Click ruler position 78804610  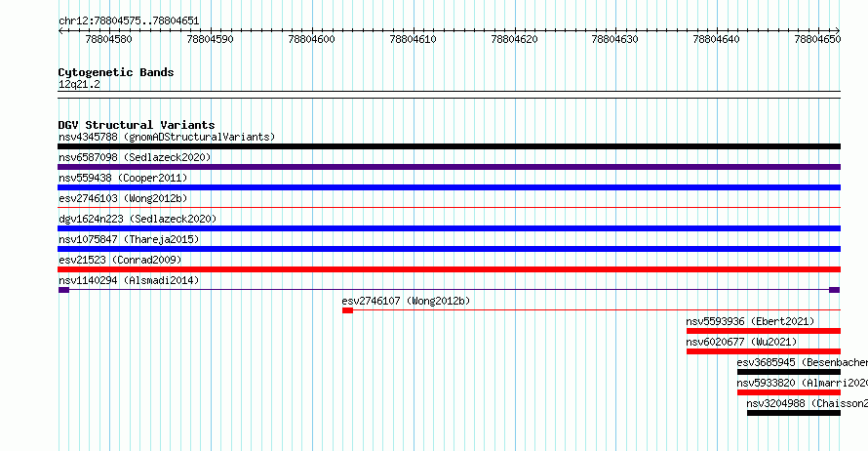pos(413,39)
